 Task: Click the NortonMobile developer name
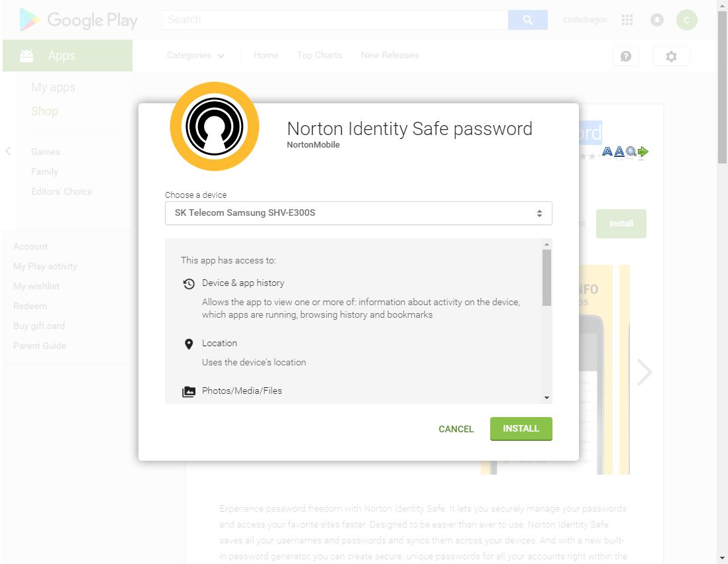(x=313, y=145)
